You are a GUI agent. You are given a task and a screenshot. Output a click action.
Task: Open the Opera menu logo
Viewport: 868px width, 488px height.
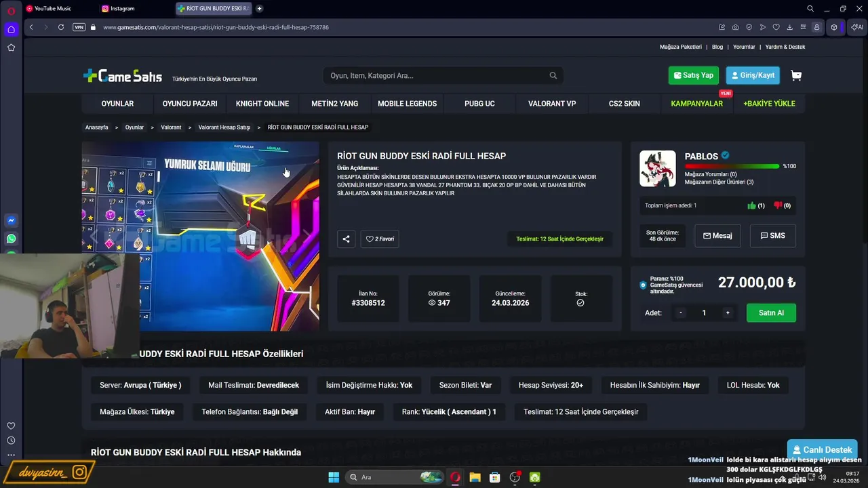(11, 9)
